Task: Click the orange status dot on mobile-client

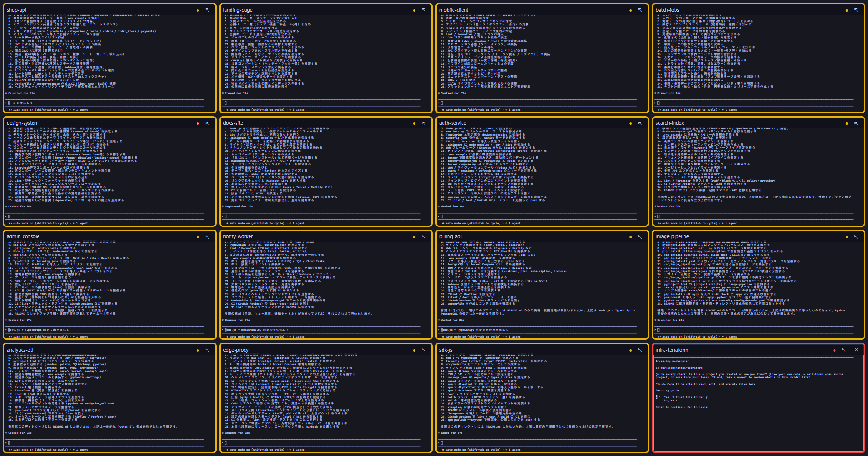Action: point(630,10)
